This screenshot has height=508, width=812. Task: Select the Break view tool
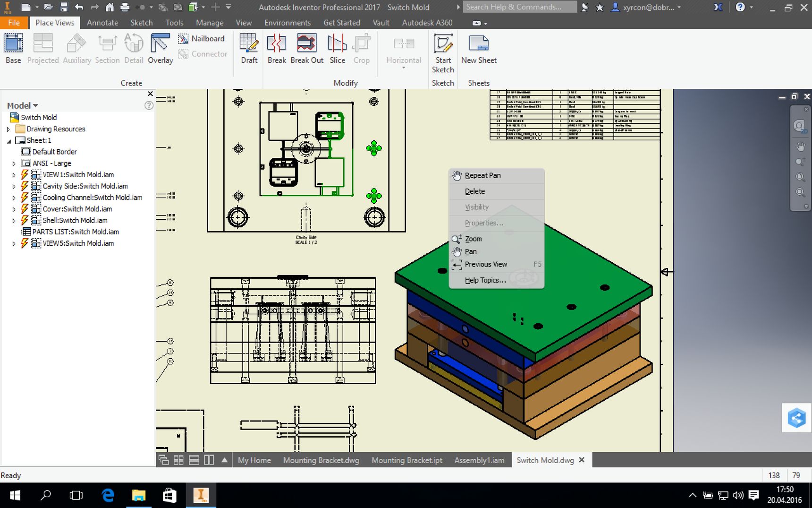[277, 49]
